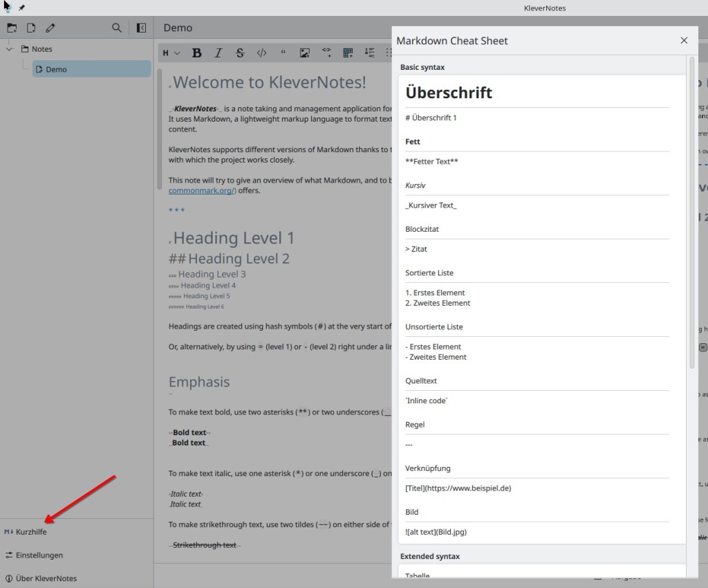The image size is (708, 588).
Task: Insert a block quote from toolbar
Action: point(283,53)
